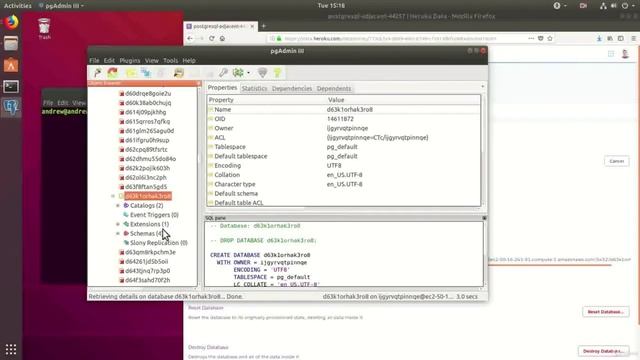Bookmark page with Firefox star icon
The width and height of the screenshot is (640, 360).
550,38
